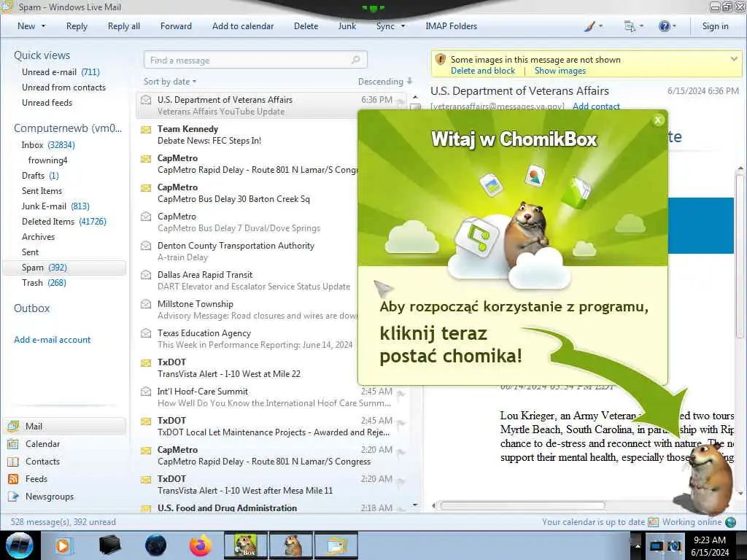Flag the TxDOT Local Let Maintenance message

(401, 423)
